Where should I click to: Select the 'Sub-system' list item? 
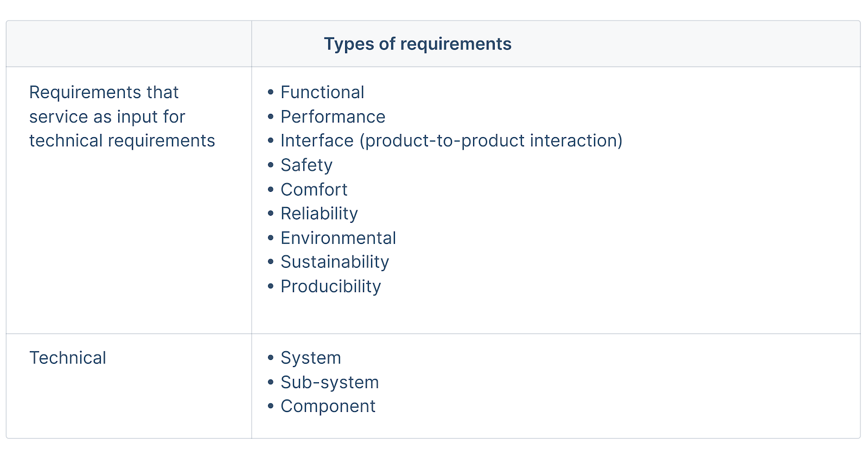point(329,382)
